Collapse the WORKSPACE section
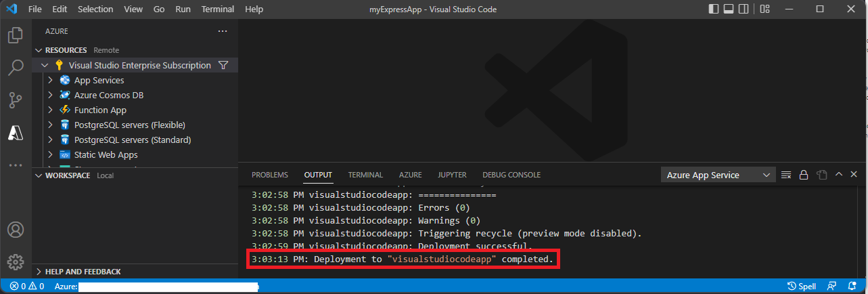868x294 pixels. coord(39,175)
